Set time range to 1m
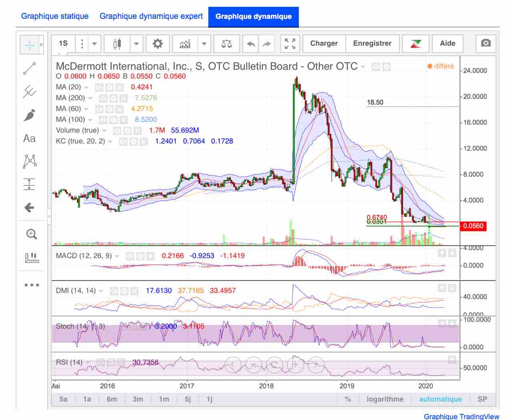This screenshot has height=420, width=508. [164, 399]
